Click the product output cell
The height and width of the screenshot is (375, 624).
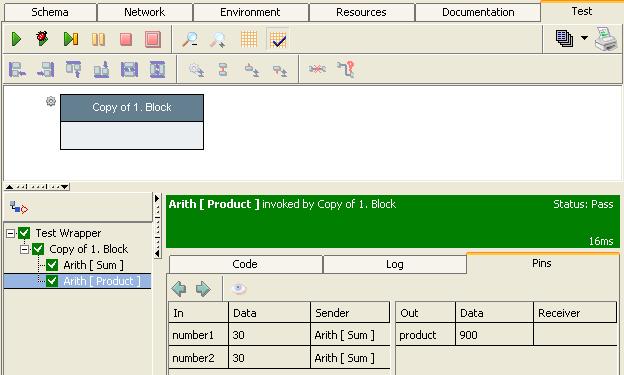click(426, 335)
